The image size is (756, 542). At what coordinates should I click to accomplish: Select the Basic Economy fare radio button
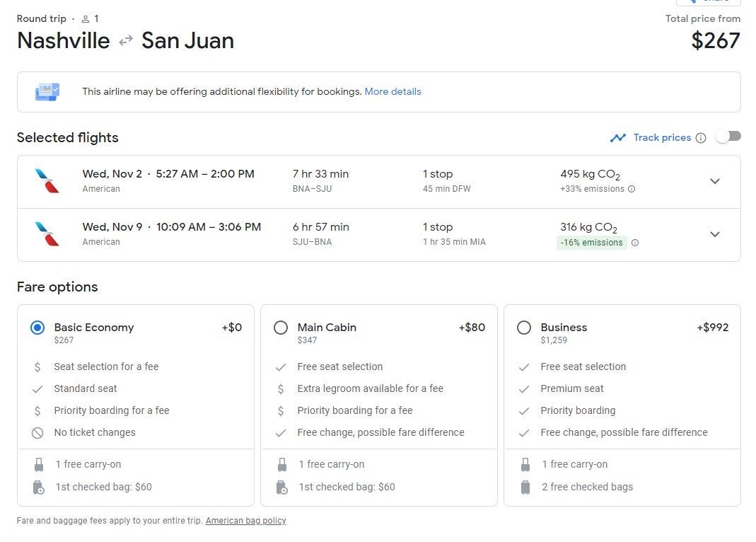tap(37, 328)
